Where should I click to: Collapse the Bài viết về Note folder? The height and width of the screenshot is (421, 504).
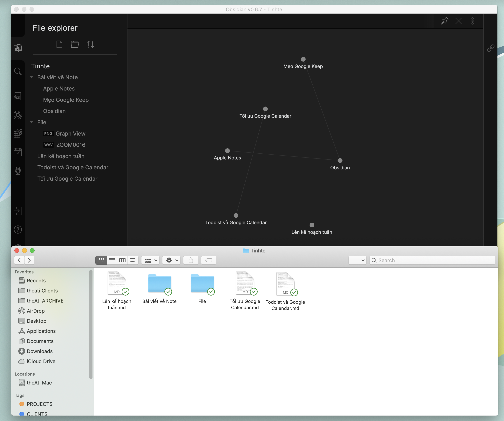[x=31, y=77]
